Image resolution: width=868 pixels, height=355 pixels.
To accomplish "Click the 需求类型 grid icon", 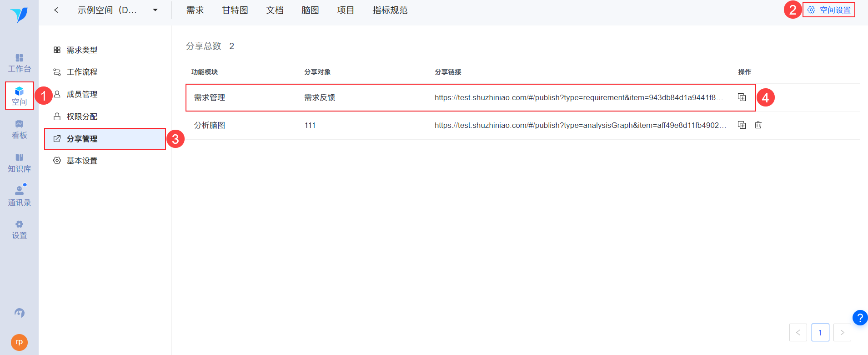I will tap(57, 50).
